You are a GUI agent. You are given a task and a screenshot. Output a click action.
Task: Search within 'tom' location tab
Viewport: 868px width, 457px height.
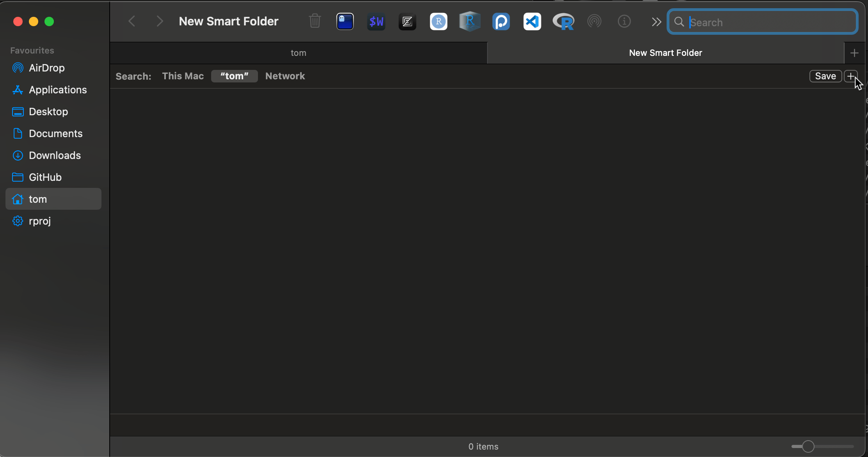click(235, 75)
